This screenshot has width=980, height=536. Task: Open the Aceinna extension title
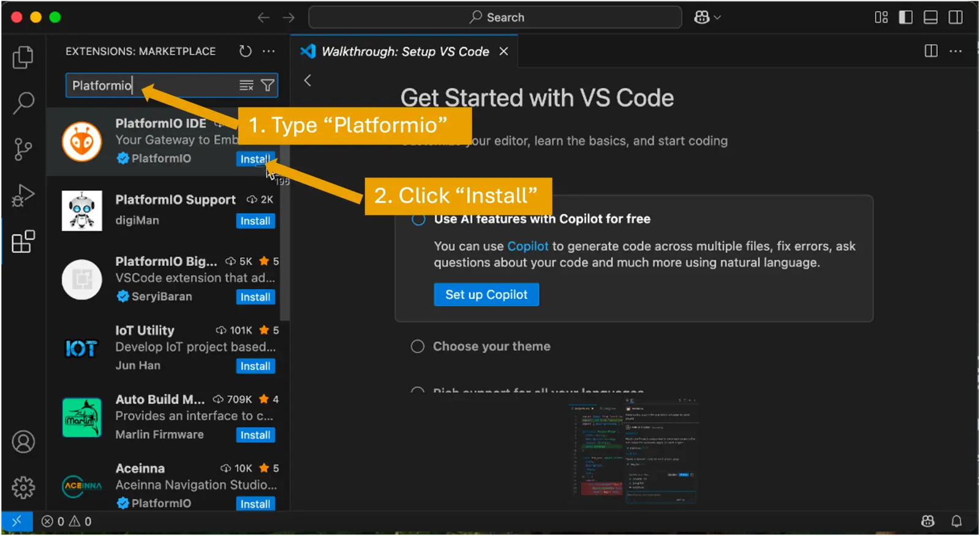140,469
